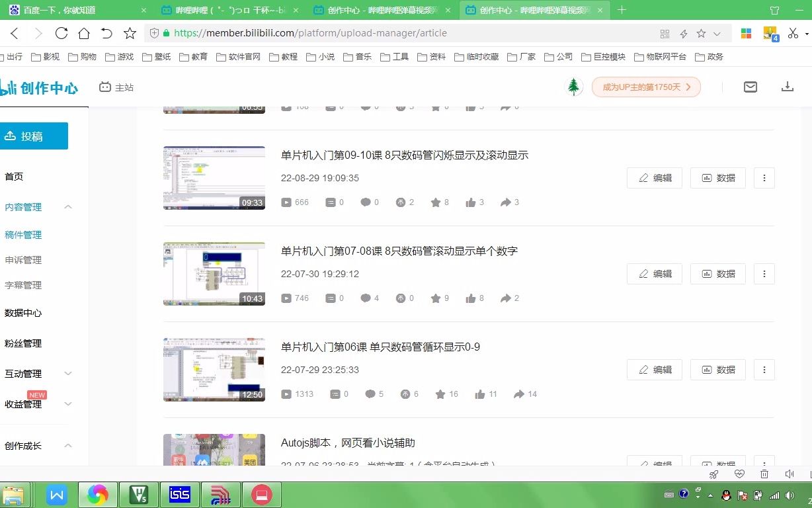The width and height of the screenshot is (812, 508).
Task: Open title Autojs脚本，网页看小说辅助
Action: [348, 443]
